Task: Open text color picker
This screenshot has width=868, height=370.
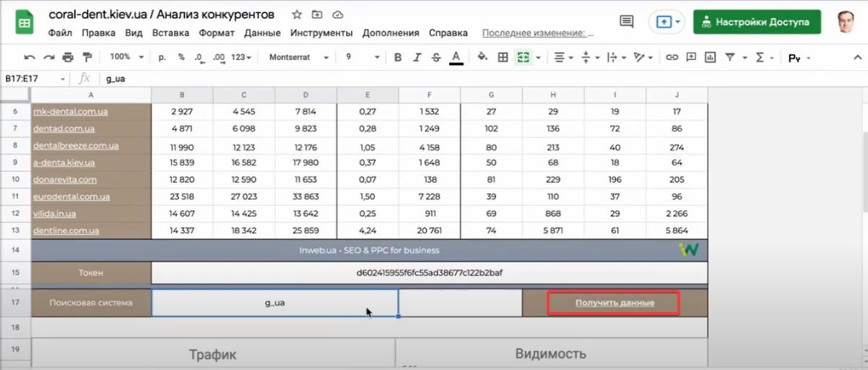Action: [x=456, y=57]
